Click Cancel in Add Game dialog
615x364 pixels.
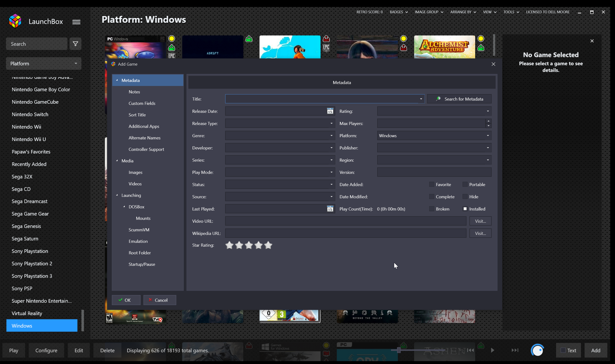coord(160,300)
